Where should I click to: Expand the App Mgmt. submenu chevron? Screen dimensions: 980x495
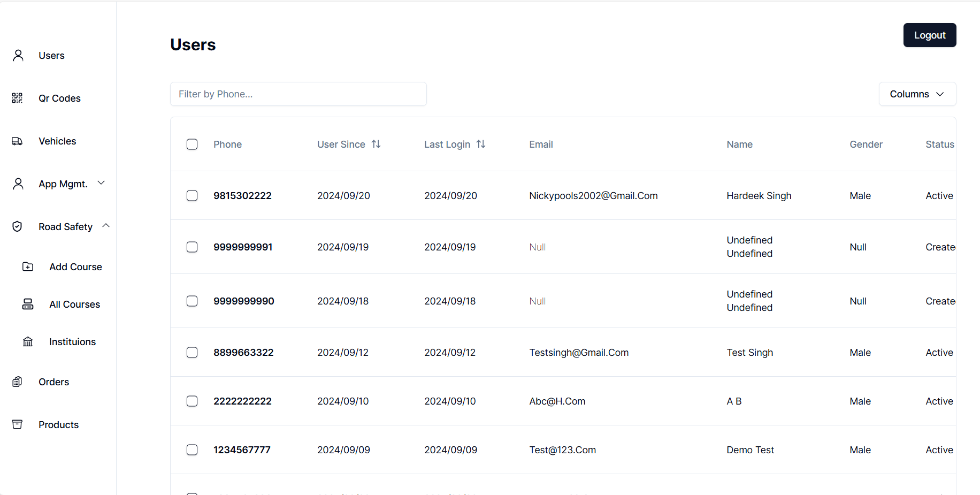coord(101,183)
